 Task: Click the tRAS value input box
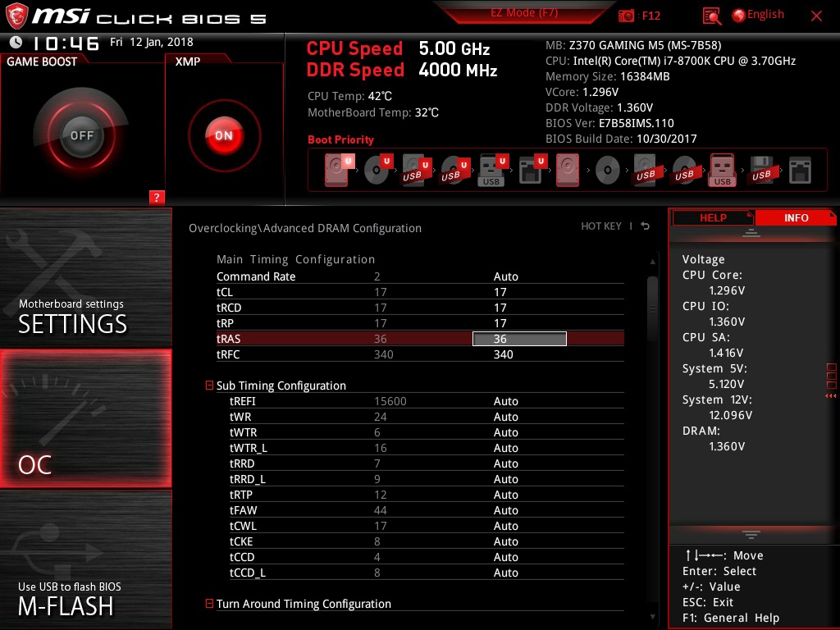click(x=519, y=339)
